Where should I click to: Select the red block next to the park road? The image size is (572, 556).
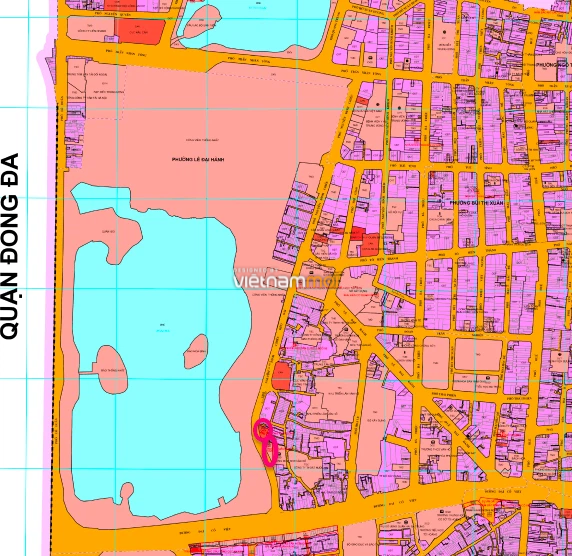click(x=282, y=376)
